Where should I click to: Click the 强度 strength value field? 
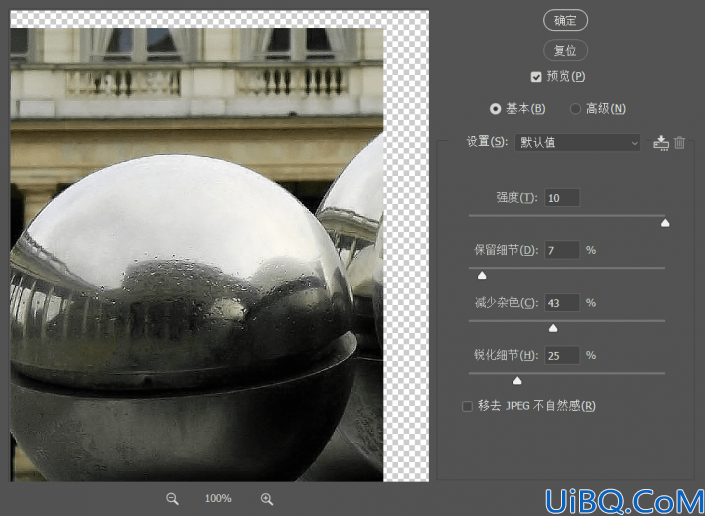click(562, 198)
